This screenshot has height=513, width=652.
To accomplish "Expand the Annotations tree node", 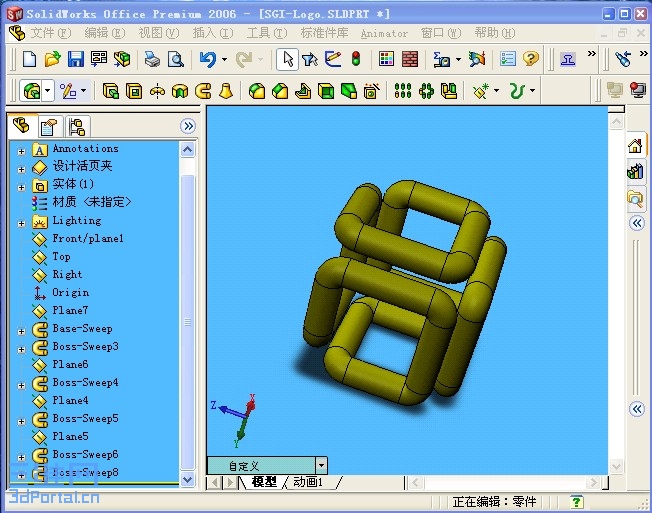I will (x=21, y=151).
